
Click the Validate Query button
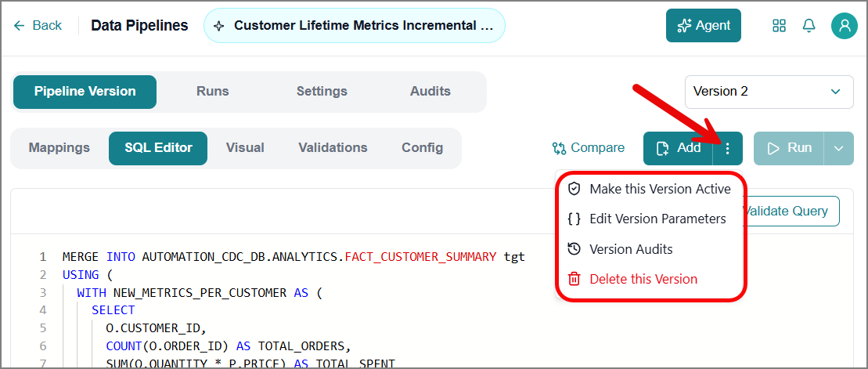(x=791, y=211)
